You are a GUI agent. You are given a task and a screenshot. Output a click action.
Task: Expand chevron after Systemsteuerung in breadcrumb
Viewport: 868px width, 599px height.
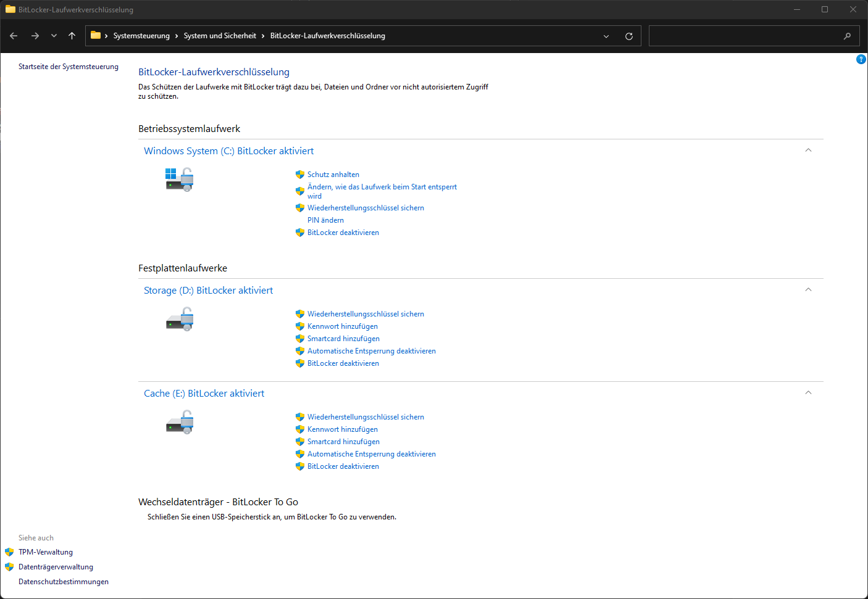[177, 36]
